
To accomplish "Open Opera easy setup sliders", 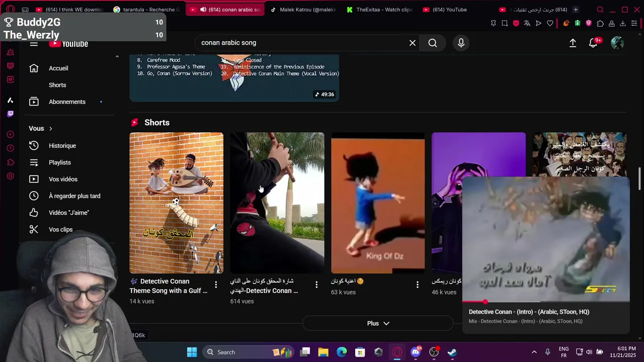I will (x=634, y=23).
